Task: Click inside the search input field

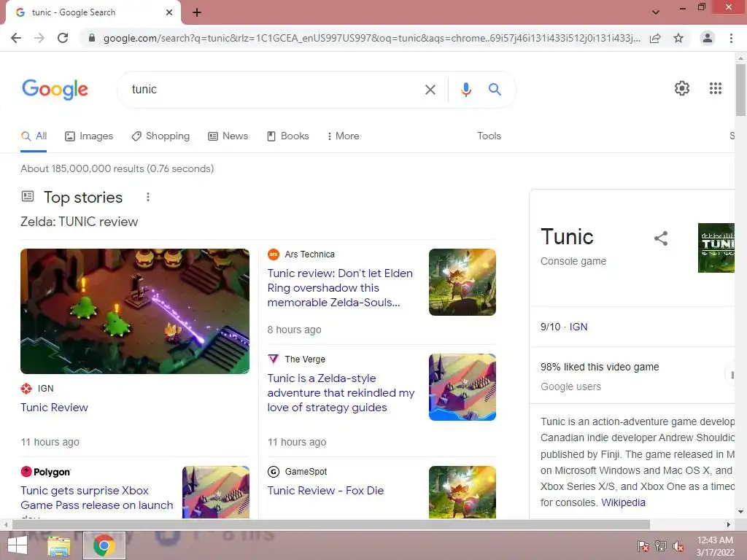Action: [274, 90]
